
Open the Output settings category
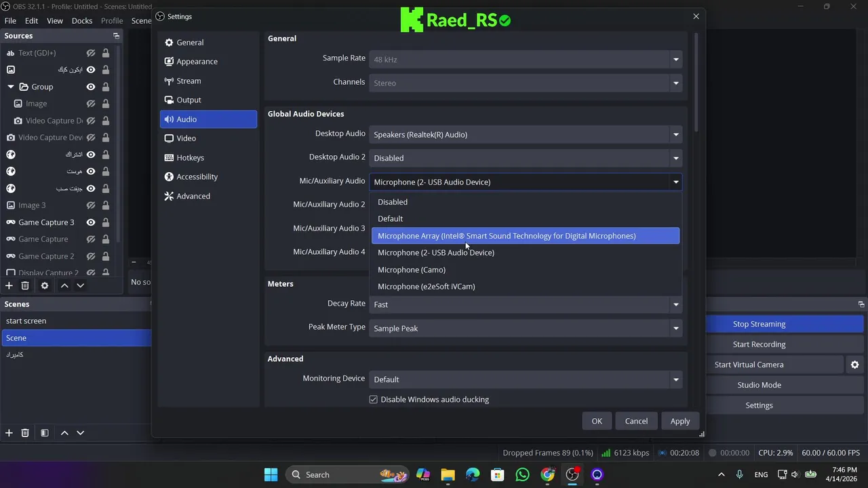point(208,100)
